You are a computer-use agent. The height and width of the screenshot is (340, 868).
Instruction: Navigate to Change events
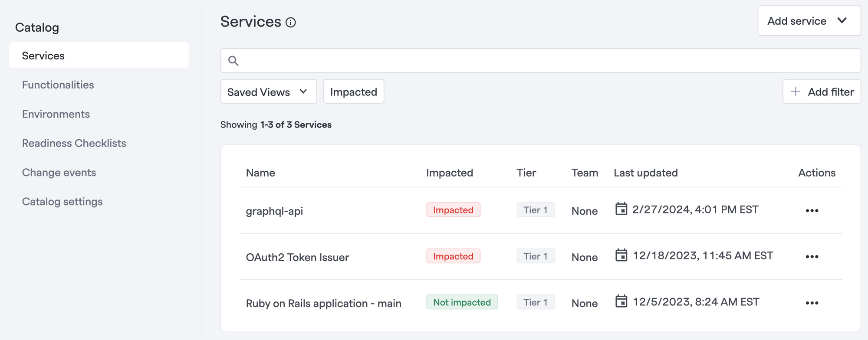click(59, 173)
